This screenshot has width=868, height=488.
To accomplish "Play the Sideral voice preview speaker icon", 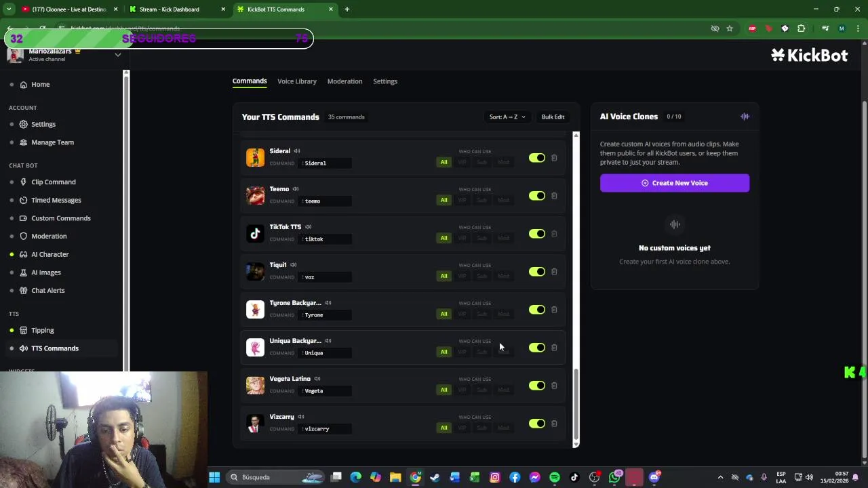I will (x=297, y=151).
